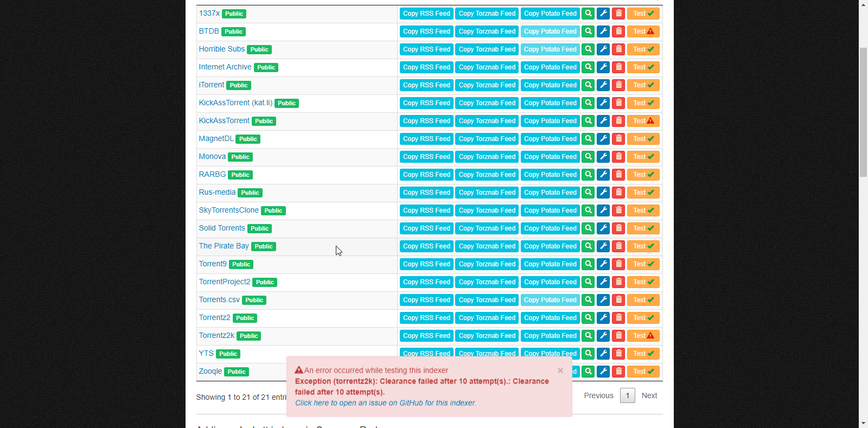The width and height of the screenshot is (868, 428).
Task: Delete Torrent9 indexer via trash icon
Action: pyautogui.click(x=618, y=264)
